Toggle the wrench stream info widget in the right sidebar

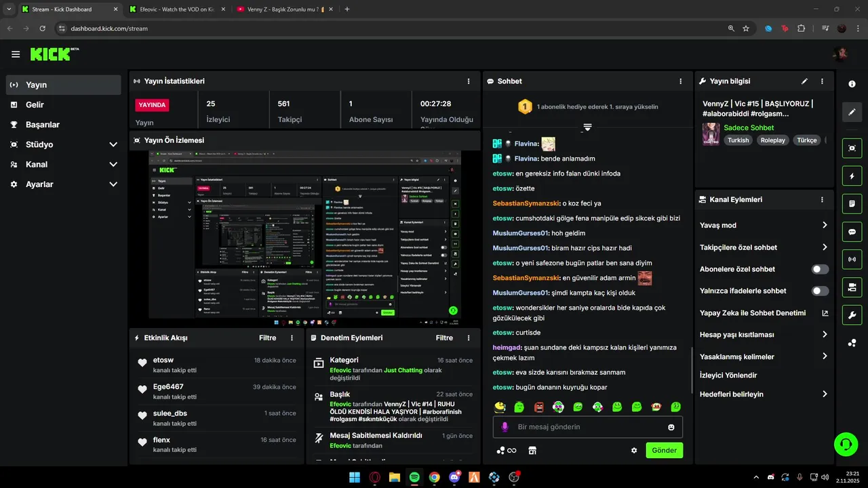pos(852,315)
